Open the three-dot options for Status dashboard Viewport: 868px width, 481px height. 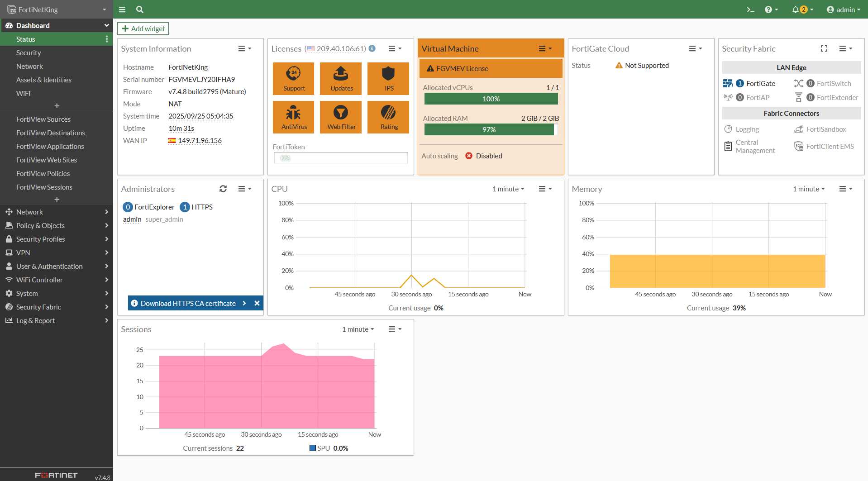[107, 39]
